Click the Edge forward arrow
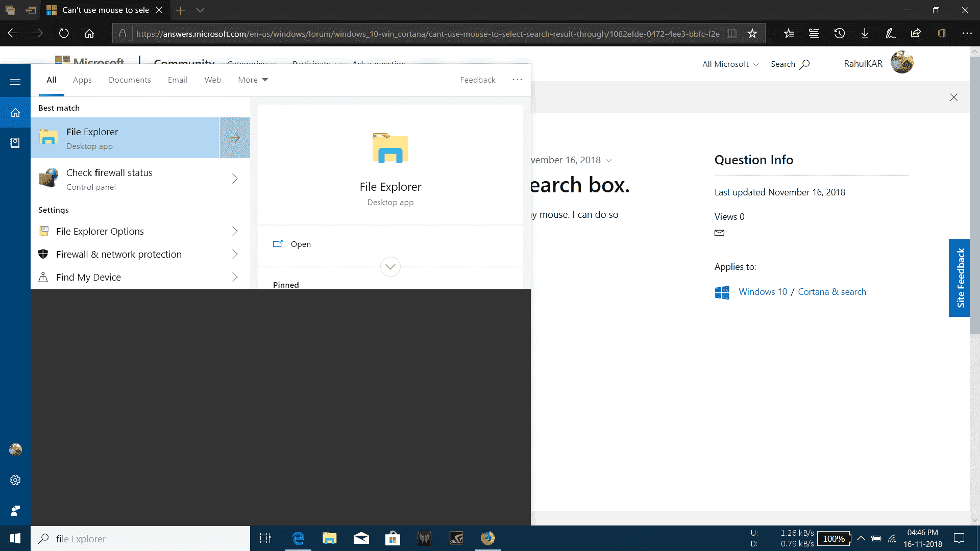The width and height of the screenshot is (980, 551). coord(38,33)
